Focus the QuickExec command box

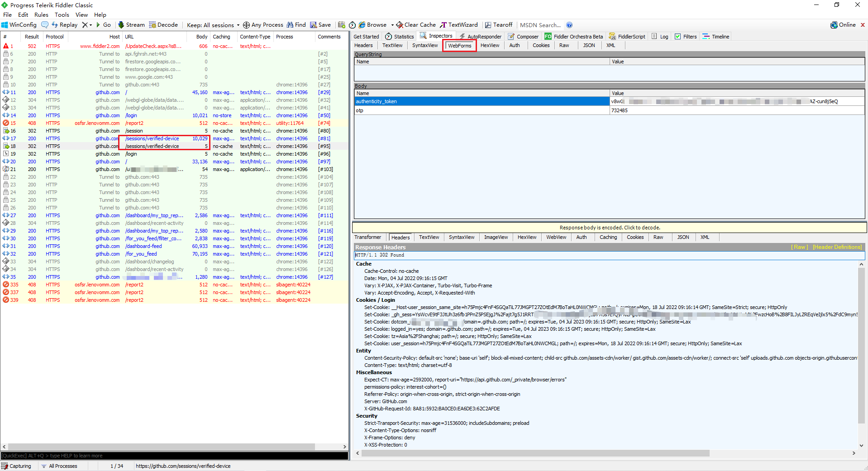tap(174, 456)
